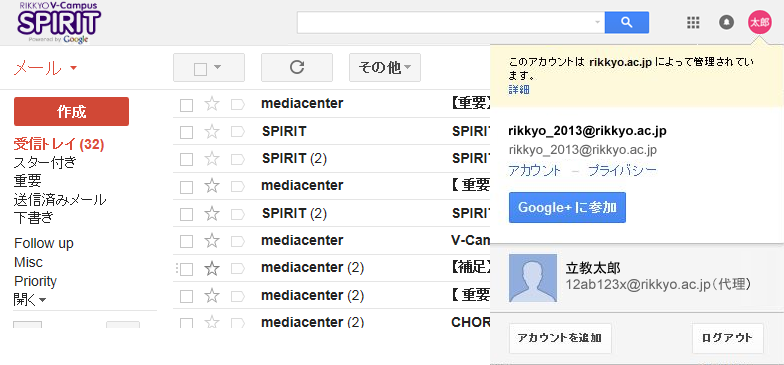Tick the checkbox of SPIRIT email without count
Screen dimensions: 784x365
click(186, 132)
